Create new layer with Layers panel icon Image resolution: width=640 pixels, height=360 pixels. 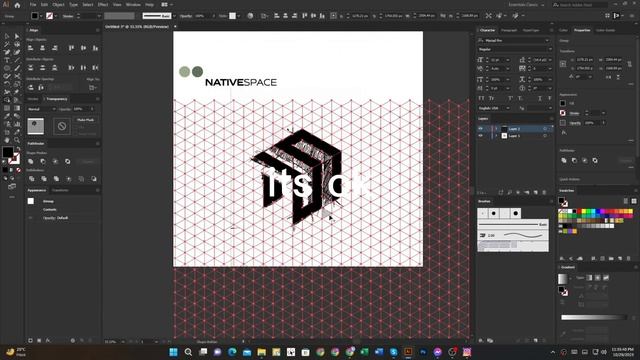(536, 192)
